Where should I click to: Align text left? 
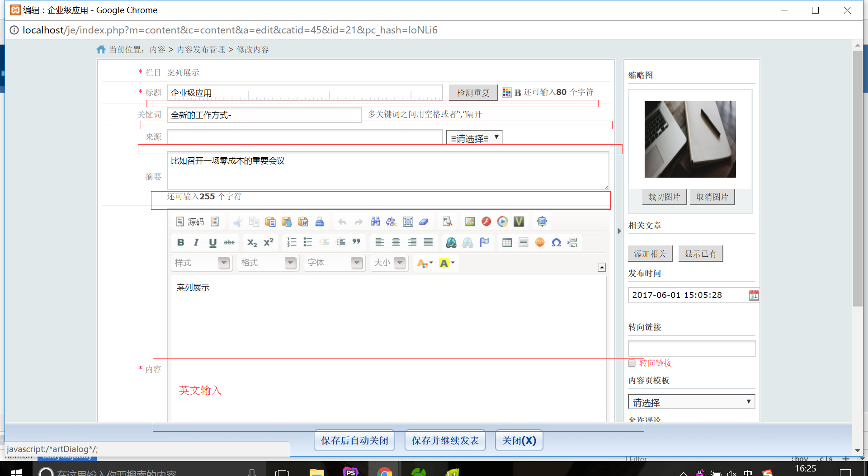click(x=380, y=242)
